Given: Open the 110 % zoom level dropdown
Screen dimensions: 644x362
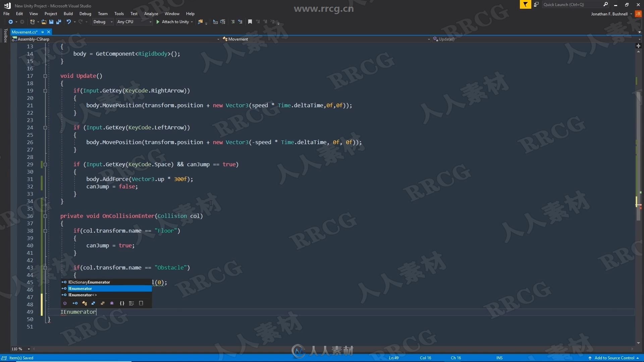Looking at the screenshot, I should tap(21, 349).
